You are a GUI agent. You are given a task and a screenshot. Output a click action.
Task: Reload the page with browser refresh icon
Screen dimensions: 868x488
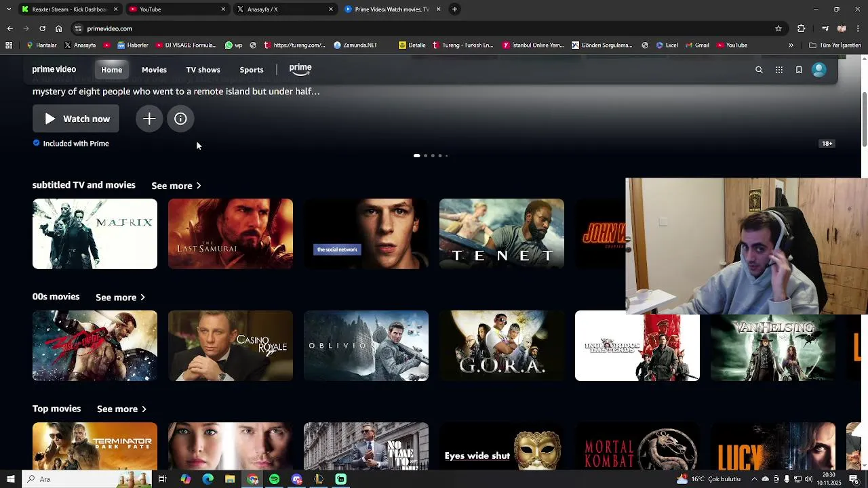(42, 28)
